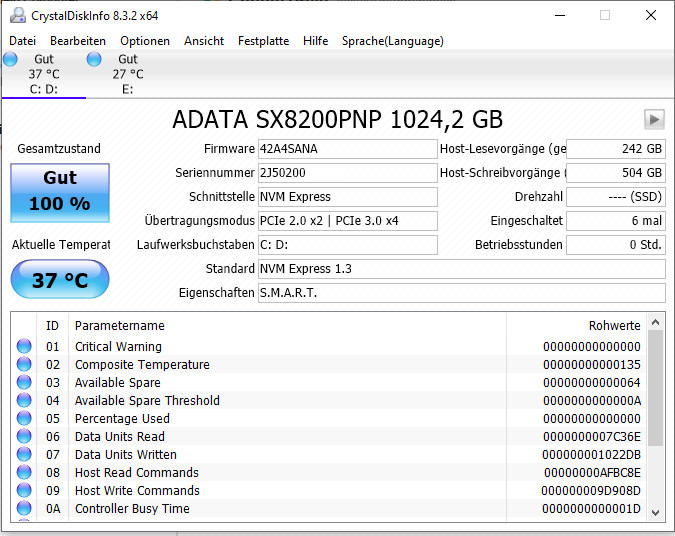This screenshot has width=675, height=536.
Task: Click the Laufwerksbuchstaben field C: D:
Action: coord(348,245)
